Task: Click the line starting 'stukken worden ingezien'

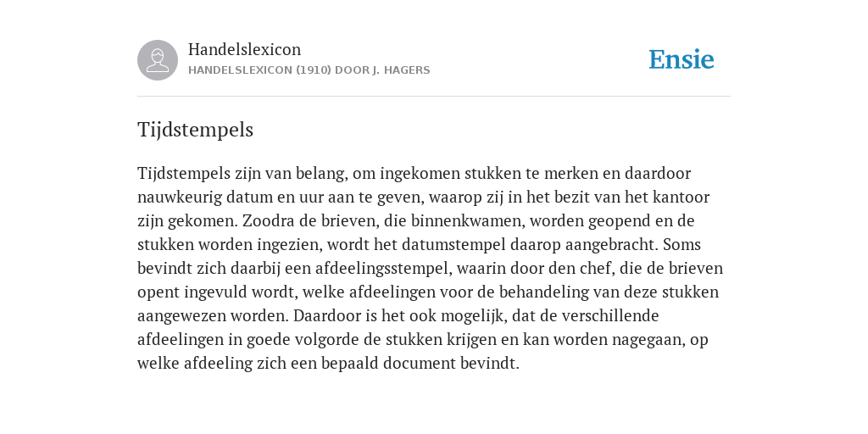Action: (419, 245)
